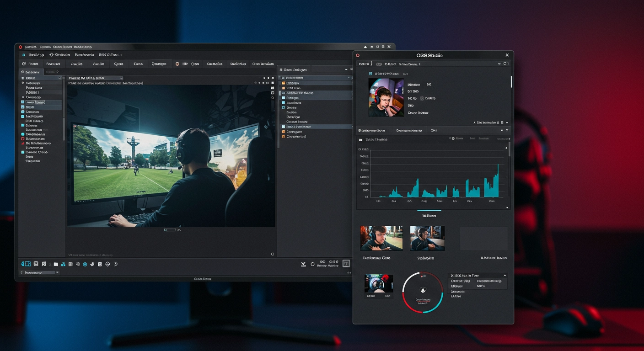The image size is (644, 351).
Task: Click the crosshair target icon in bottom toolbar
Action: (x=107, y=264)
